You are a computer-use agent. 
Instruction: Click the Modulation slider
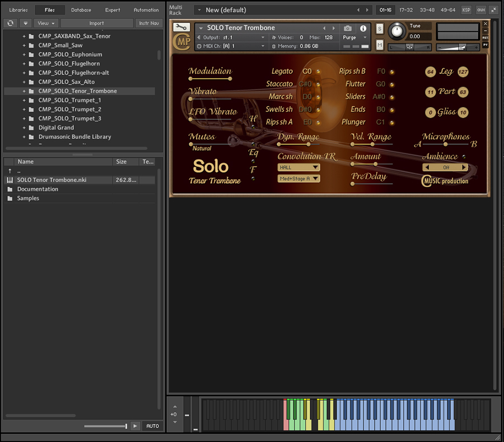[210, 79]
